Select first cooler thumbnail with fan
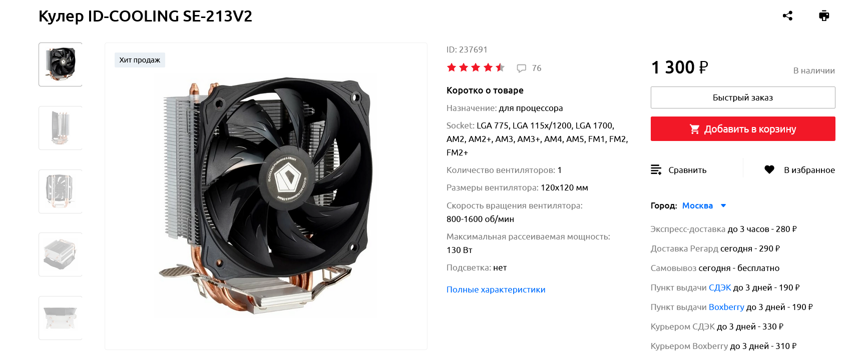The width and height of the screenshot is (868, 359). point(61,64)
